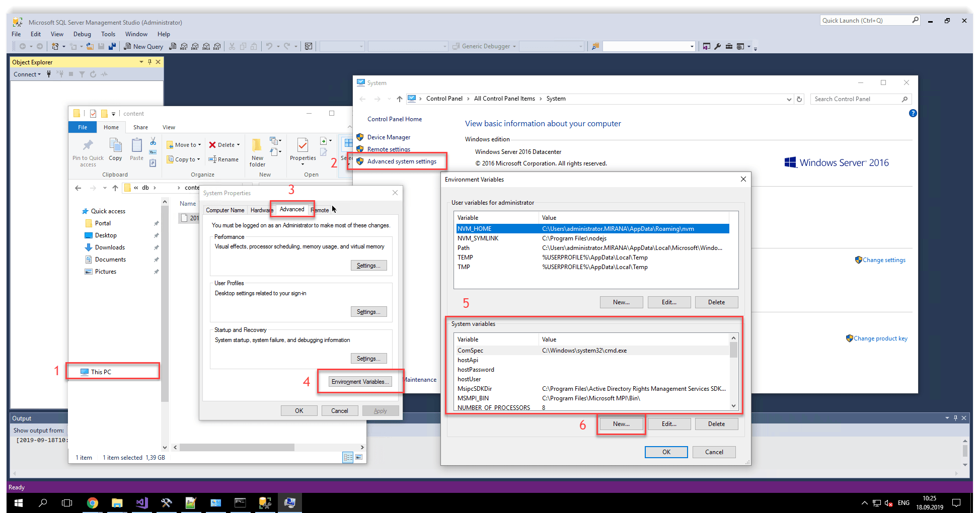Open the Tools menu in SSMS
980x513 pixels.
coord(108,34)
